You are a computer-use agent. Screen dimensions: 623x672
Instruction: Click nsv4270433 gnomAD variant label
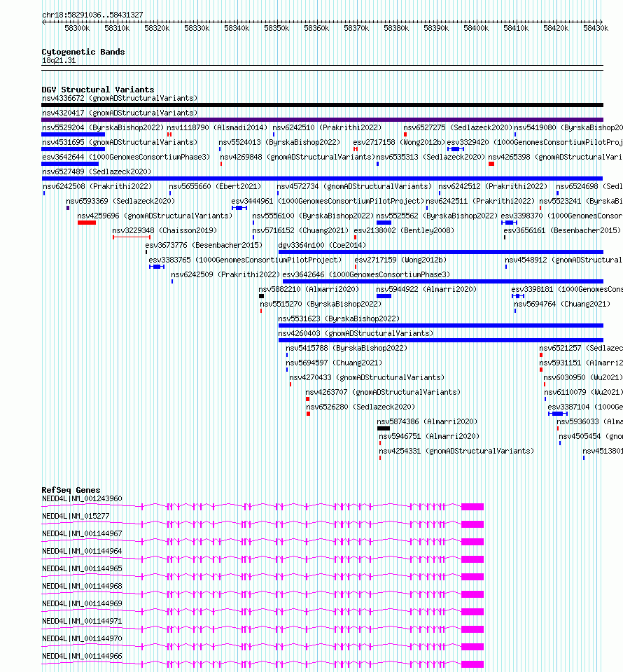coord(367,377)
